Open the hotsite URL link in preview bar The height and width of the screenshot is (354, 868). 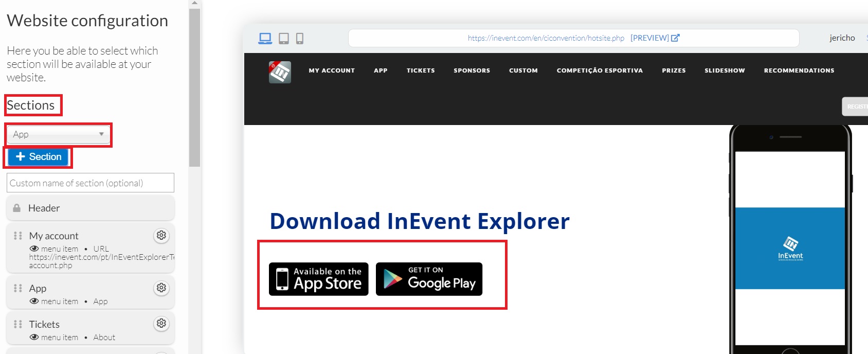[546, 38]
